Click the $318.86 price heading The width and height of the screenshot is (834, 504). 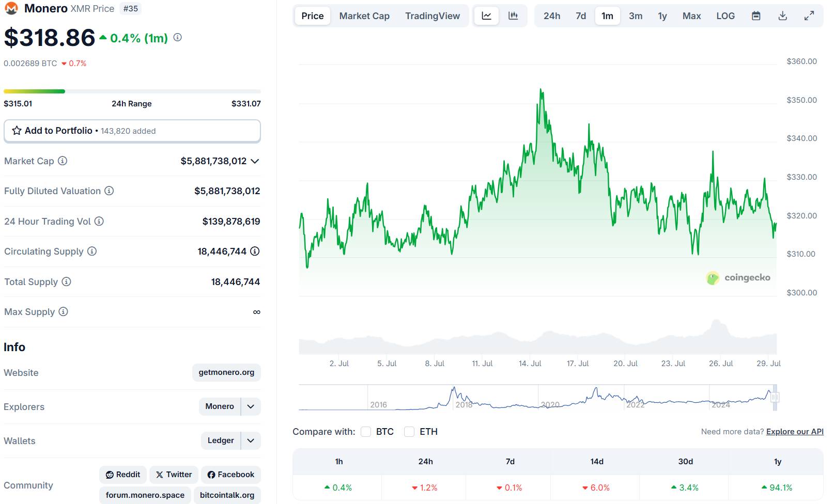(x=50, y=38)
